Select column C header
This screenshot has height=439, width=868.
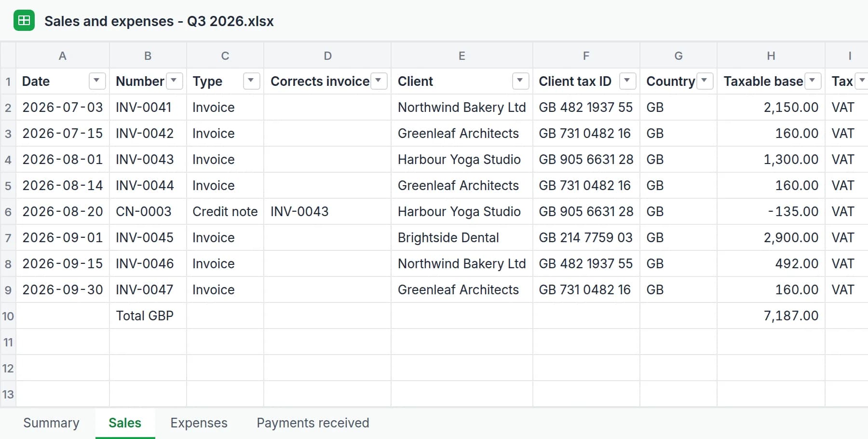[225, 55]
